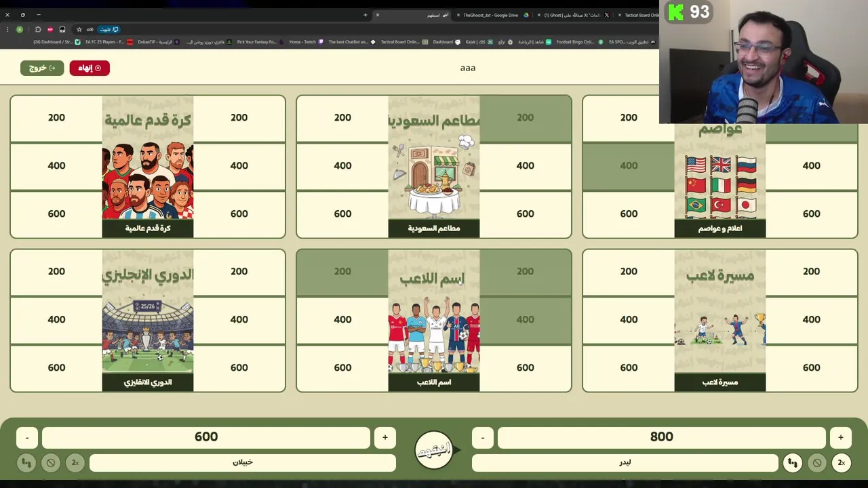The height and width of the screenshot is (488, 868).
Task: Select left 600 in مسيرة لاعب card
Action: pos(629,368)
